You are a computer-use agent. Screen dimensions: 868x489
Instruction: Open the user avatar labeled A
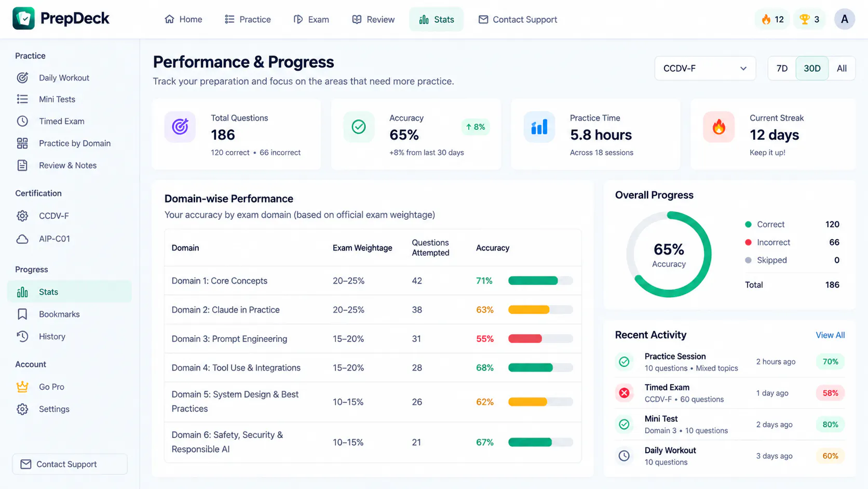[845, 19]
